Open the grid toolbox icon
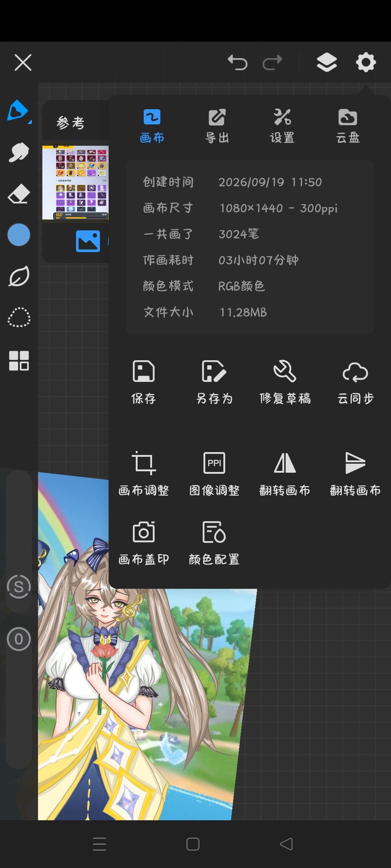This screenshot has height=868, width=391. click(x=19, y=361)
